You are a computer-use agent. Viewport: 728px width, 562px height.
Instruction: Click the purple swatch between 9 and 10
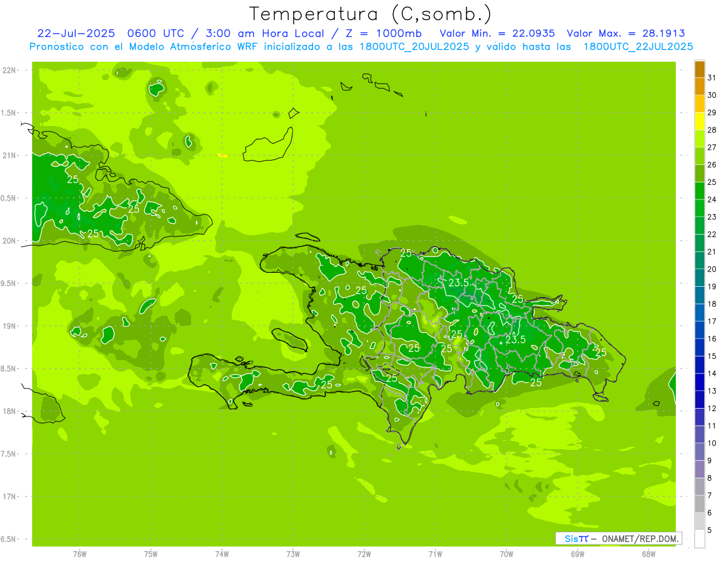pyautogui.click(x=699, y=452)
